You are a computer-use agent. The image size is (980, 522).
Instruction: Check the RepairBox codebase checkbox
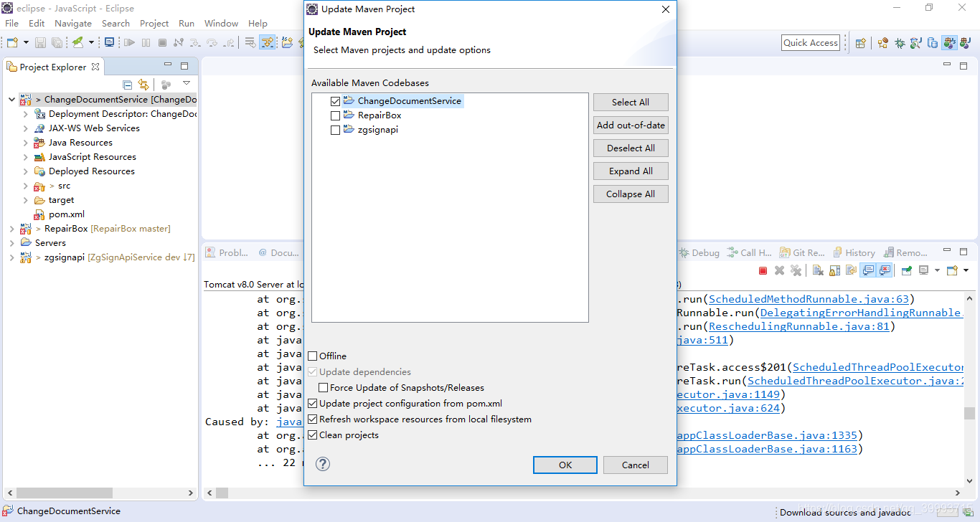pyautogui.click(x=335, y=115)
